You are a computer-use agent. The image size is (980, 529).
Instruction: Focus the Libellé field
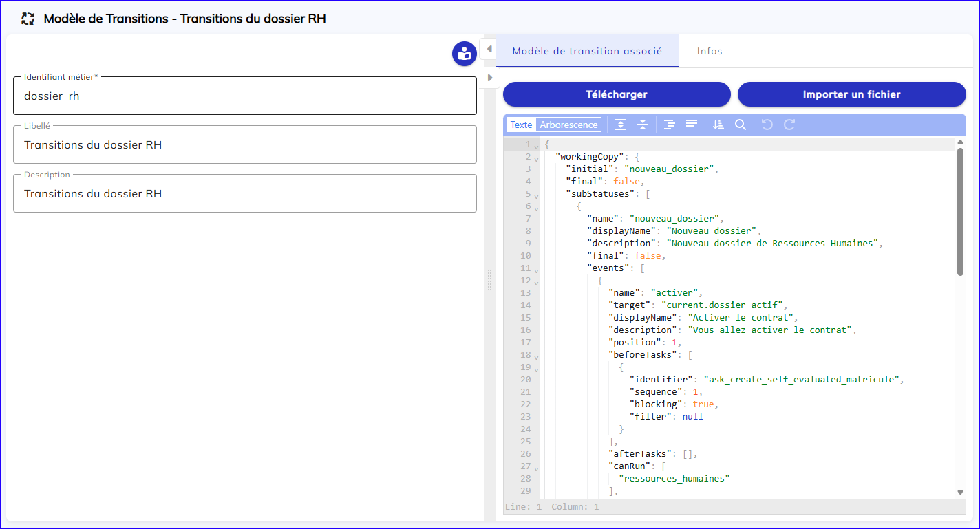[245, 144]
